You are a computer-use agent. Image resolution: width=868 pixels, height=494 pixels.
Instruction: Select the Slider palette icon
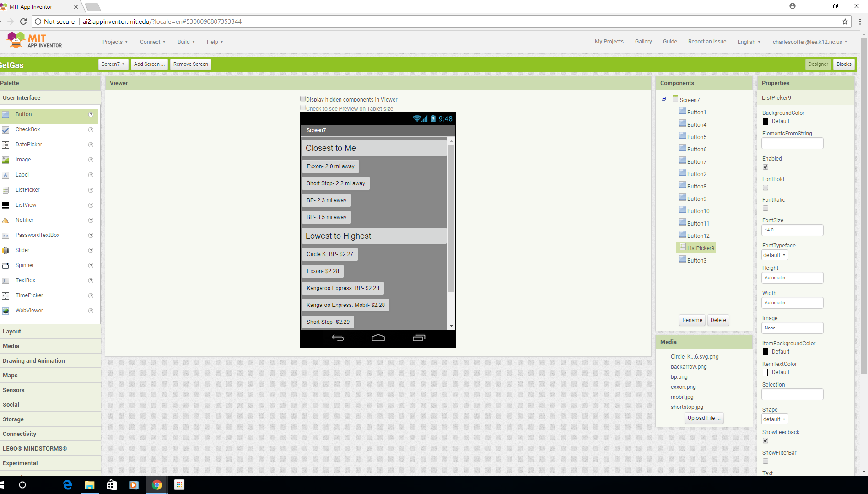click(x=5, y=251)
